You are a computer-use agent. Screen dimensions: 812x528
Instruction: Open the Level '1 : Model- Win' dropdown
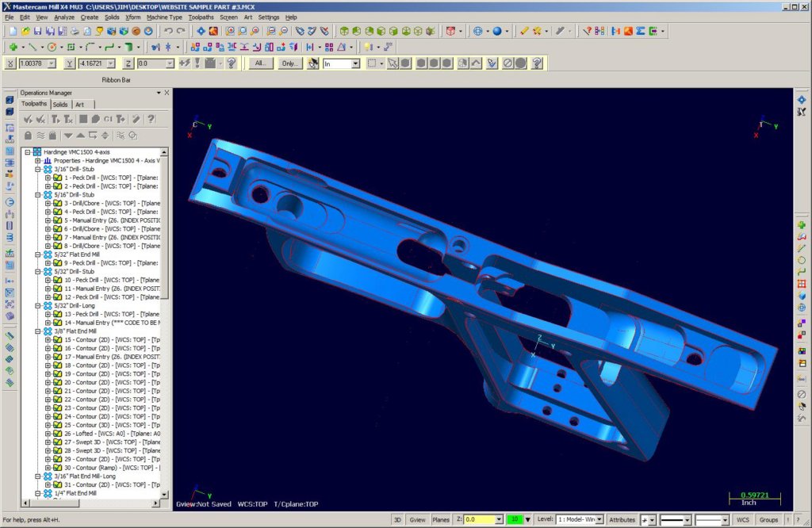(x=599, y=519)
